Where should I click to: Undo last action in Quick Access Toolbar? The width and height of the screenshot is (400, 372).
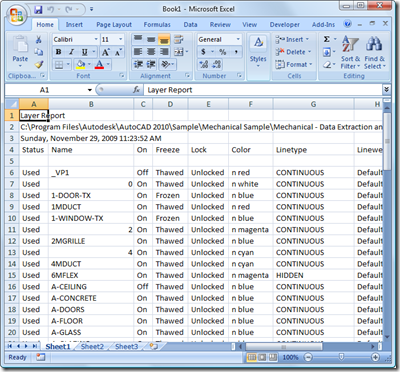51,9
